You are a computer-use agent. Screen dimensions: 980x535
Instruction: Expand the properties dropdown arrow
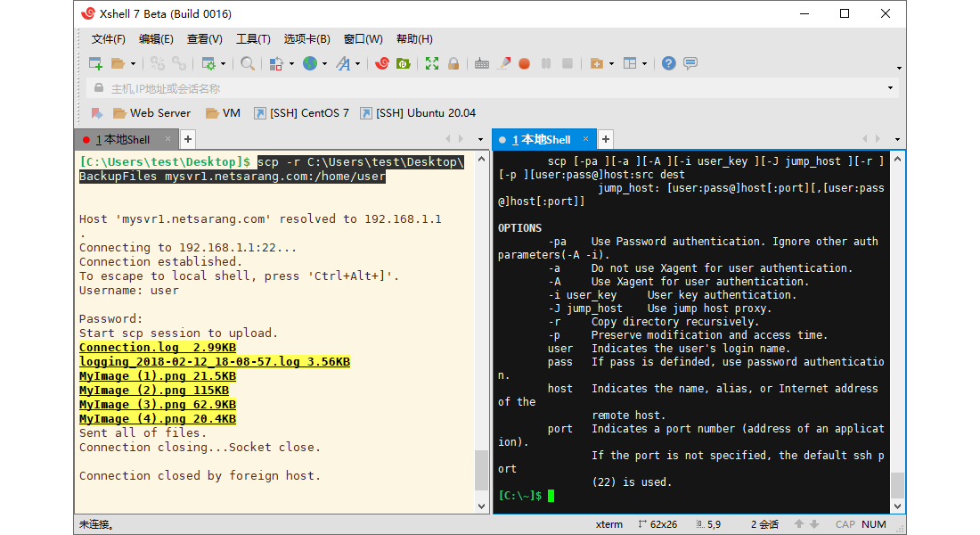[x=223, y=64]
